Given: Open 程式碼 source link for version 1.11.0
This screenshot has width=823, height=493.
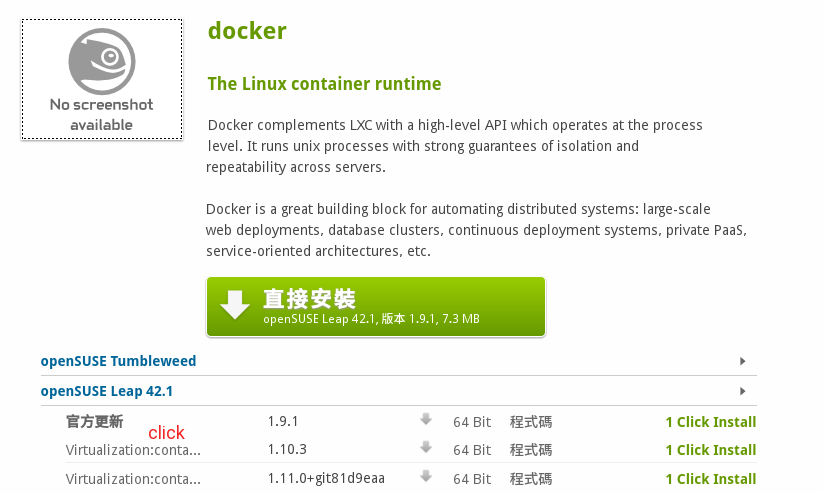Looking at the screenshot, I should click(531, 479).
